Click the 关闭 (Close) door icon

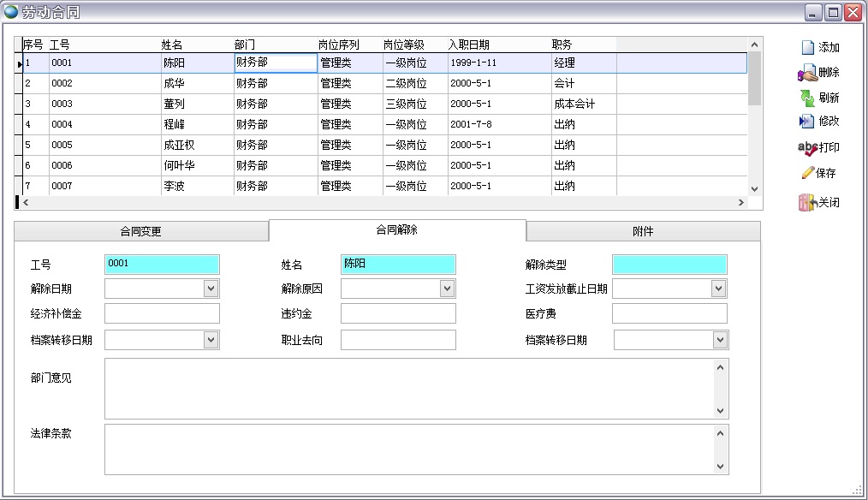807,203
